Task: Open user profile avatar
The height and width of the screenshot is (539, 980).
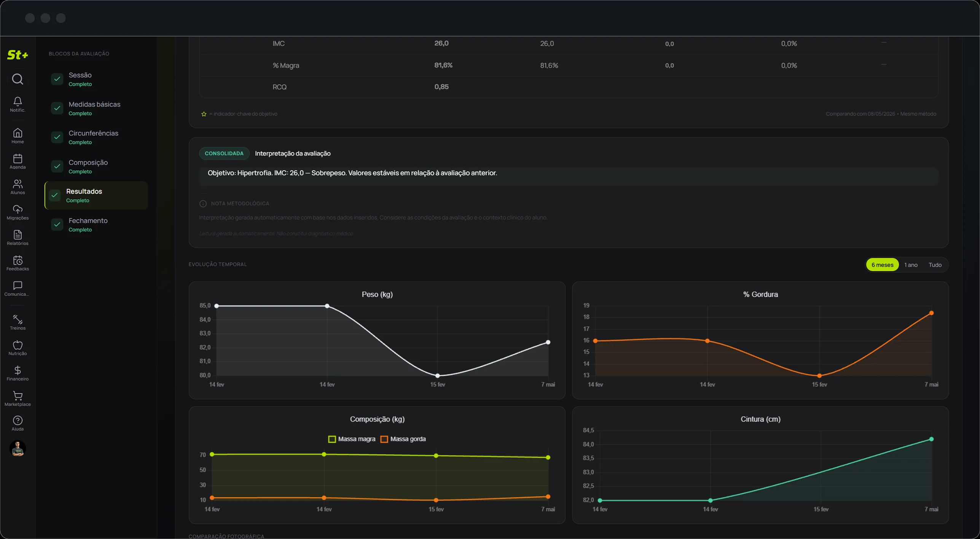Action: point(18,448)
